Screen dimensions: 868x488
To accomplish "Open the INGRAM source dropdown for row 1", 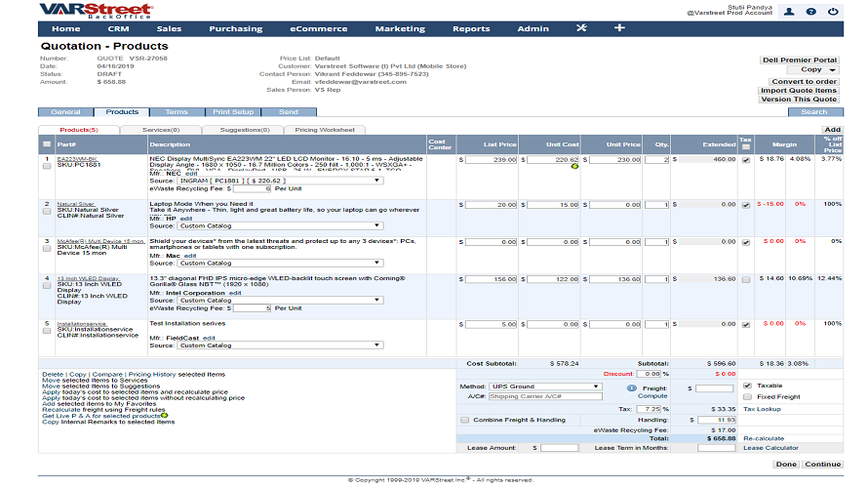I will pyautogui.click(x=280, y=181).
